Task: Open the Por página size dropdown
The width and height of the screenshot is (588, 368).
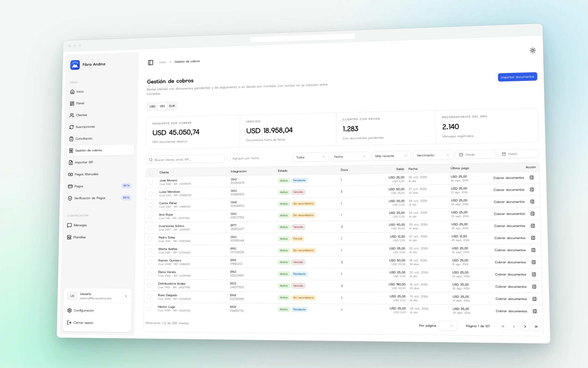Action: (448, 326)
